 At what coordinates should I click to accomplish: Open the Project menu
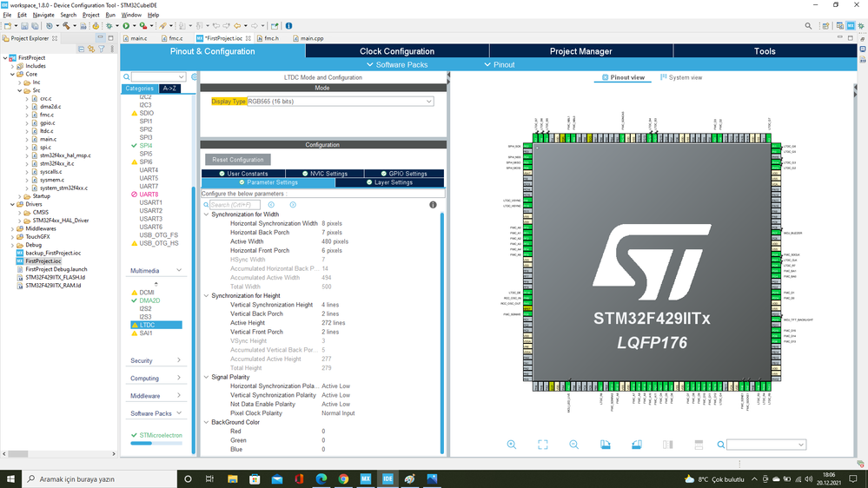pos(90,15)
